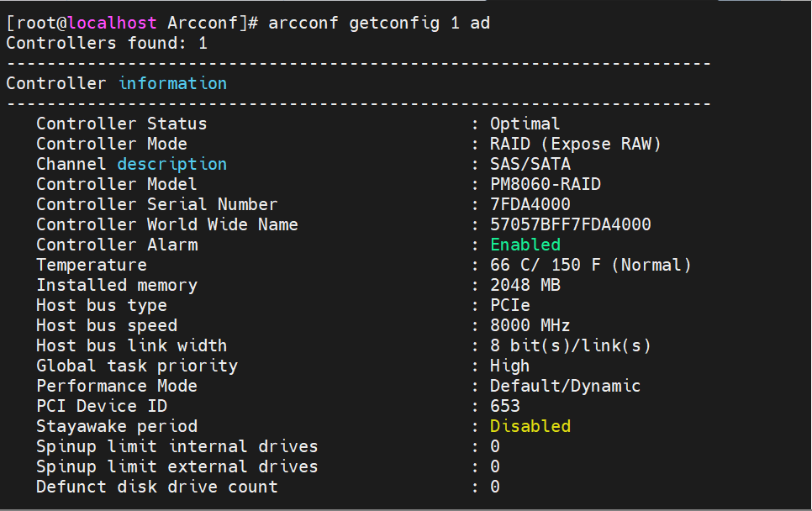Click the "High" global task priority value
Viewport: 812px width, 511px height.
point(510,366)
